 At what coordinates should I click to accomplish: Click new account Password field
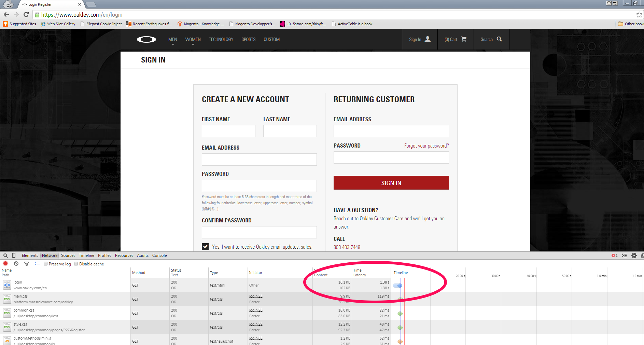(259, 186)
